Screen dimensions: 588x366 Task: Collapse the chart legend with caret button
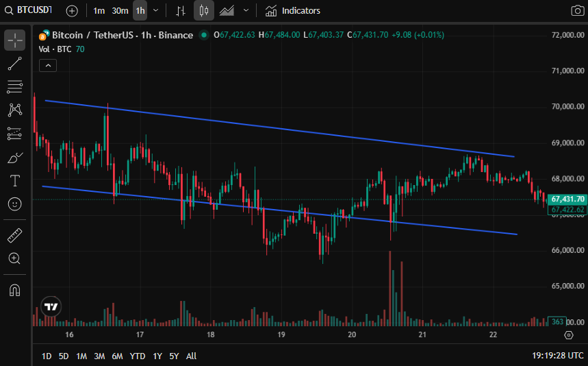tap(48, 66)
